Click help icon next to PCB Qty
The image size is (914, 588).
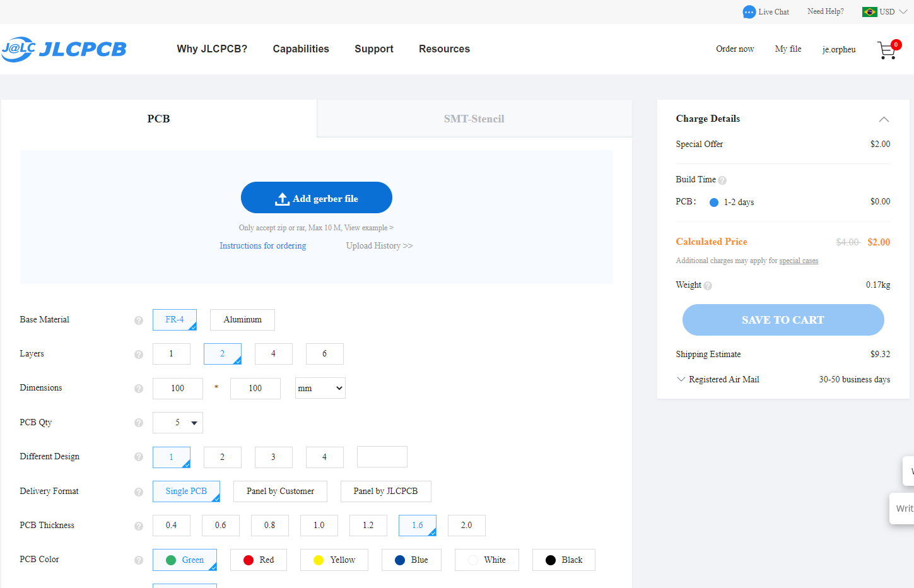(x=139, y=423)
